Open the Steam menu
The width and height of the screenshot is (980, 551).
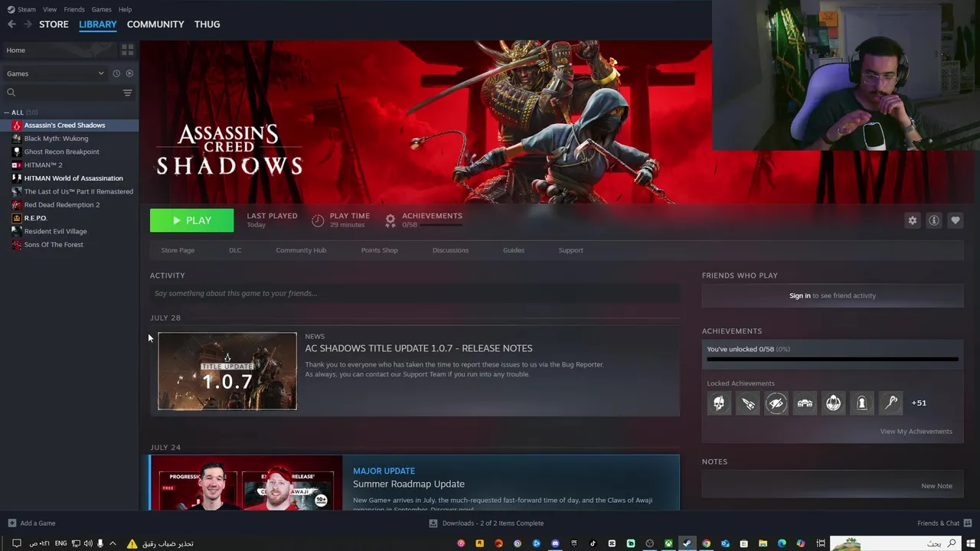pyautogui.click(x=22, y=9)
